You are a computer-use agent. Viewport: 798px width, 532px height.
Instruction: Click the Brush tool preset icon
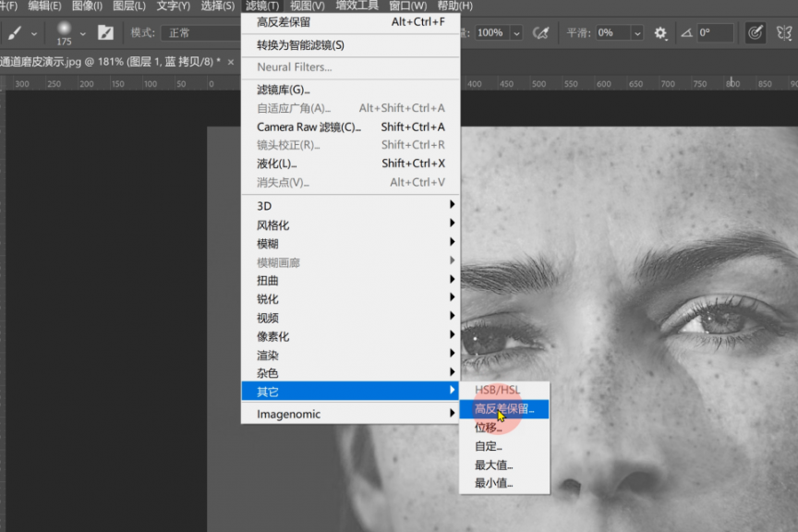15,32
